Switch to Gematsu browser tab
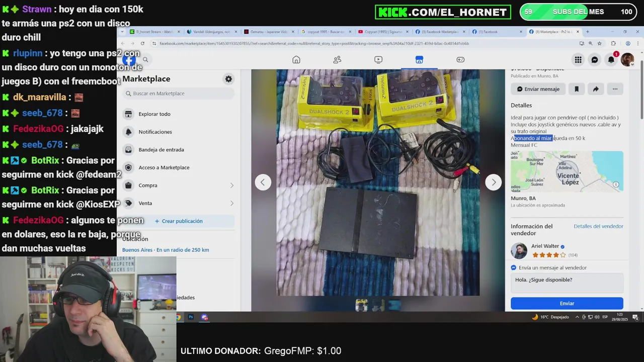Viewport: 644px width, 362px height. 268,32
